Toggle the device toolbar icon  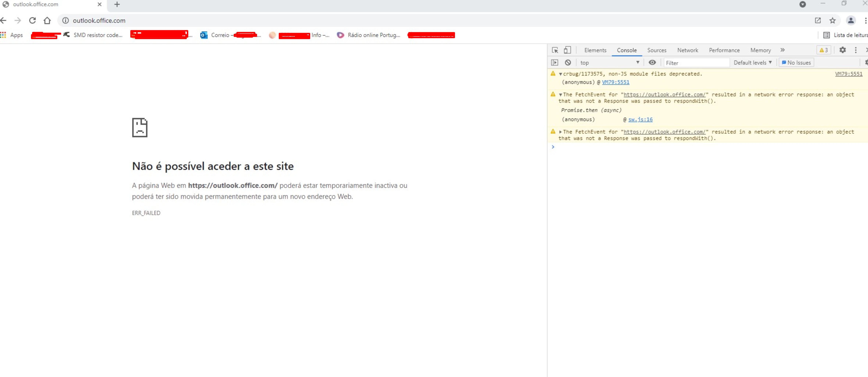coord(567,50)
